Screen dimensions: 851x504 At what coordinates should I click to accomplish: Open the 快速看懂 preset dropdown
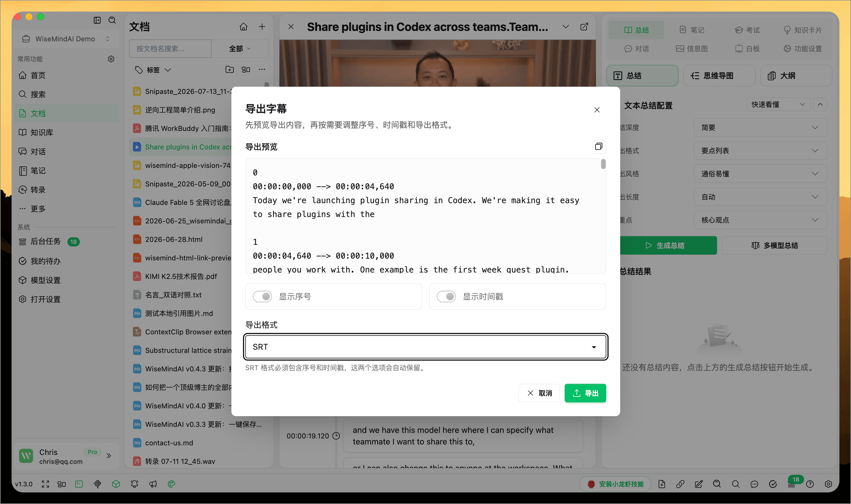(x=778, y=105)
